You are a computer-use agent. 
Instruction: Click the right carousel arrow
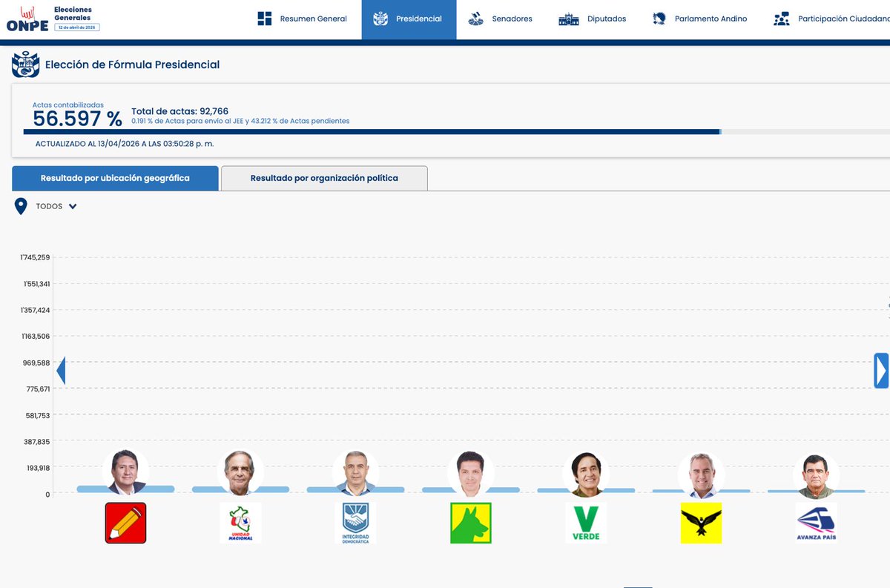[x=881, y=369]
